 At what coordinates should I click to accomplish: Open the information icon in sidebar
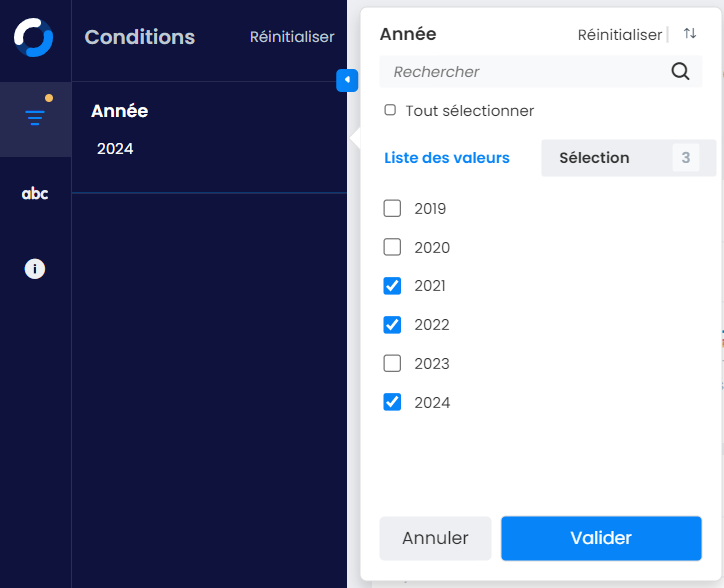(x=35, y=269)
